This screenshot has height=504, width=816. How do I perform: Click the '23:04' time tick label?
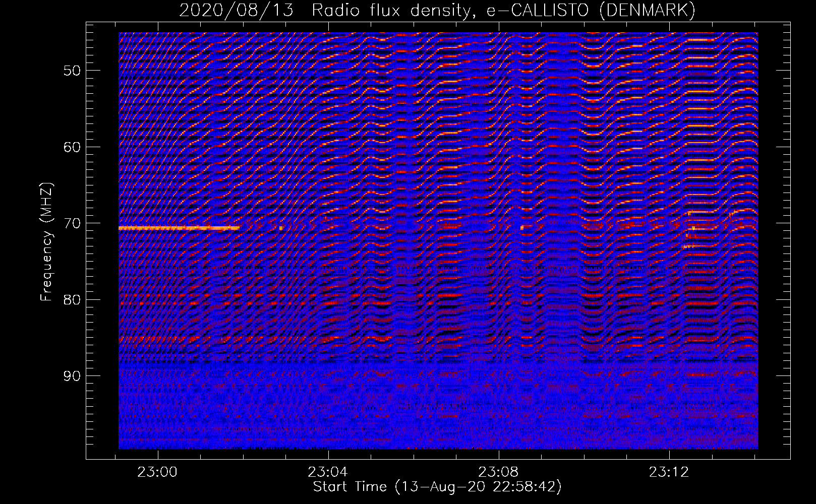328,472
